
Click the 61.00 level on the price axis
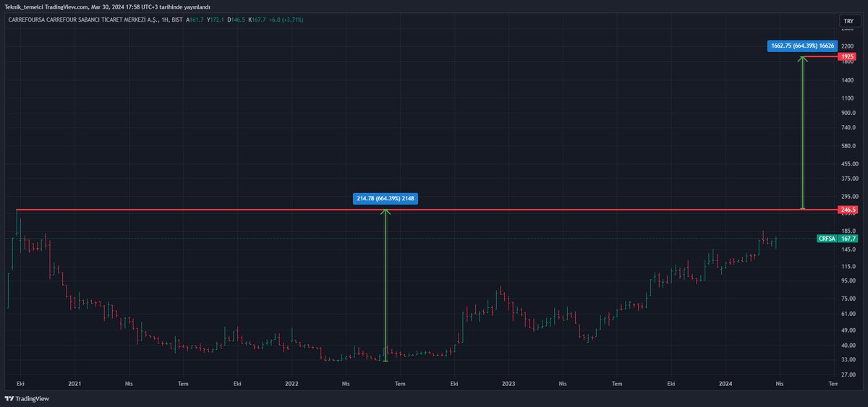(848, 314)
